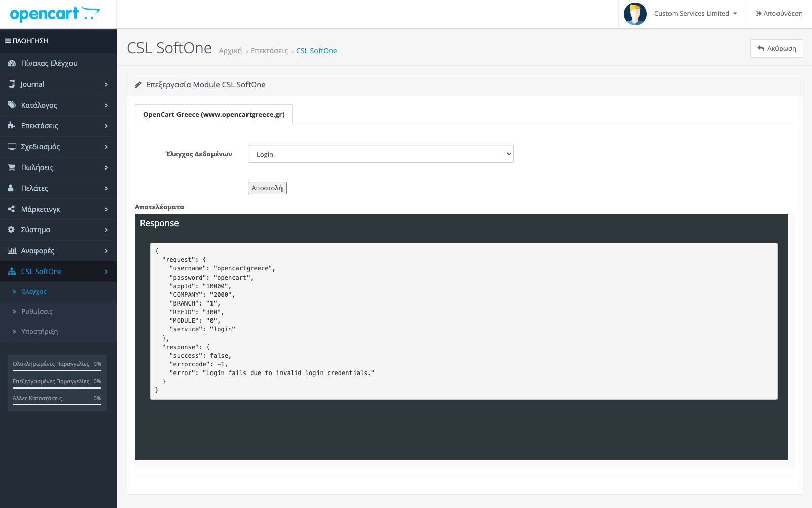Open the Κατάλογος sidebar menu
This screenshot has height=508, width=812.
(x=58, y=105)
